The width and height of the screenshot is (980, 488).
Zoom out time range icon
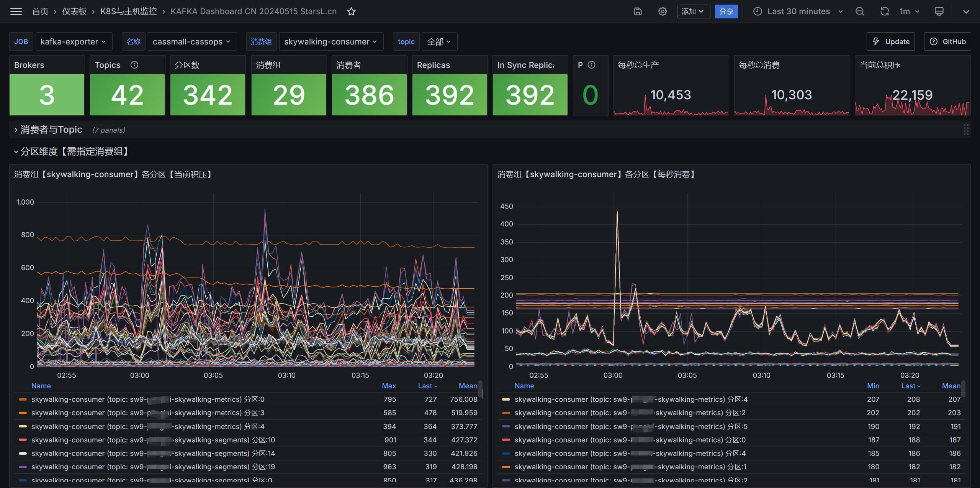click(860, 12)
